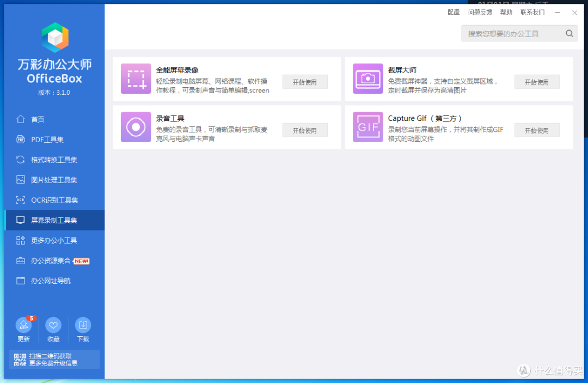Open the 配置 settings menu
This screenshot has height=383, width=588.
[x=454, y=12]
